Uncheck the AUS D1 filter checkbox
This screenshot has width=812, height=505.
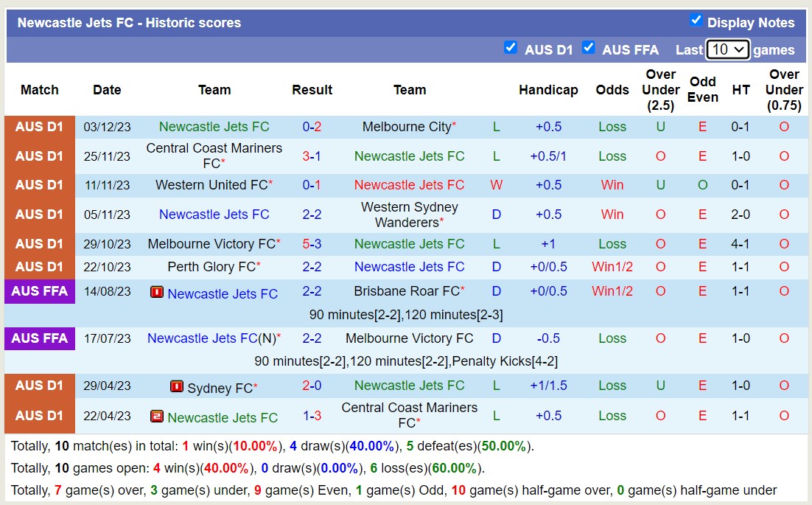click(x=511, y=47)
